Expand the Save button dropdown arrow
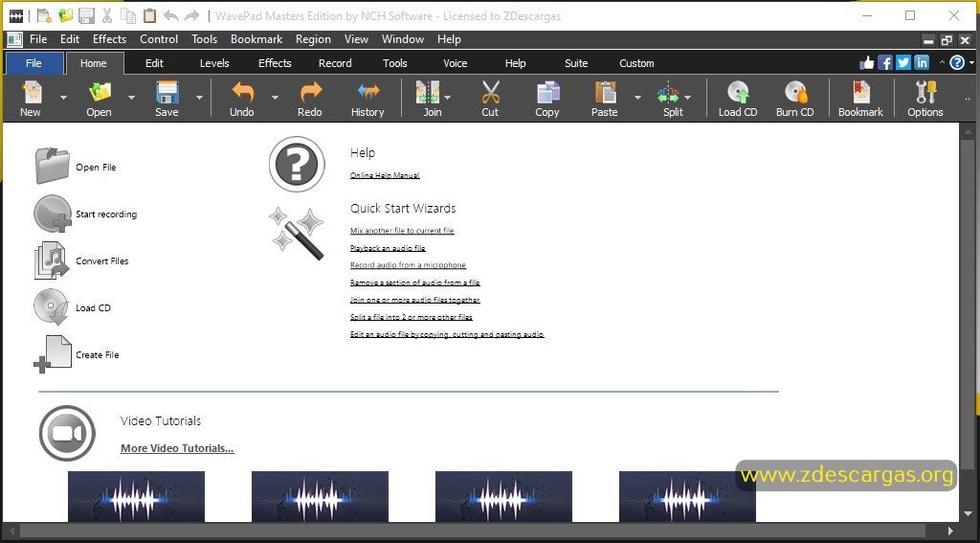 point(199,98)
